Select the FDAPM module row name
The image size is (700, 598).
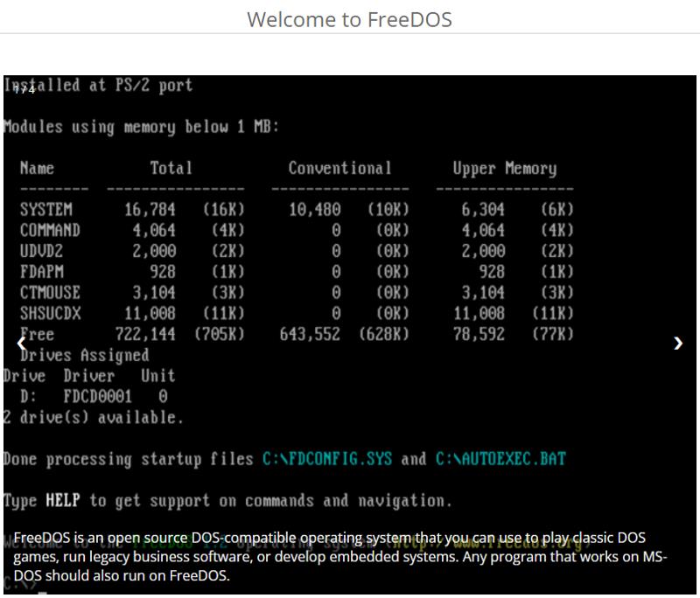(41, 272)
